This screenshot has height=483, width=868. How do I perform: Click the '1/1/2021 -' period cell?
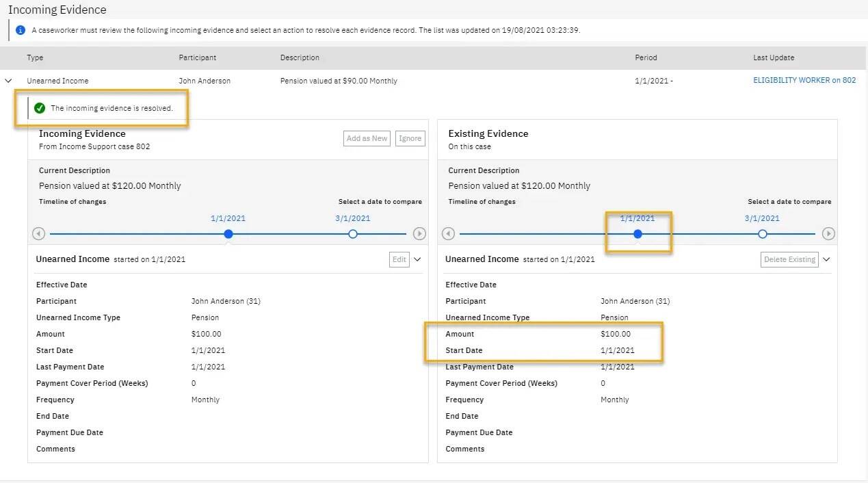(654, 81)
